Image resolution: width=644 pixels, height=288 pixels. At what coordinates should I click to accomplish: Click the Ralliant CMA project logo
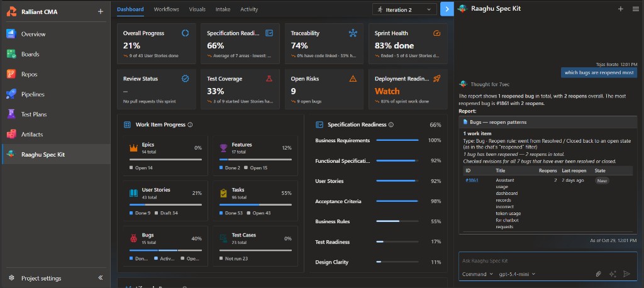[x=11, y=12]
